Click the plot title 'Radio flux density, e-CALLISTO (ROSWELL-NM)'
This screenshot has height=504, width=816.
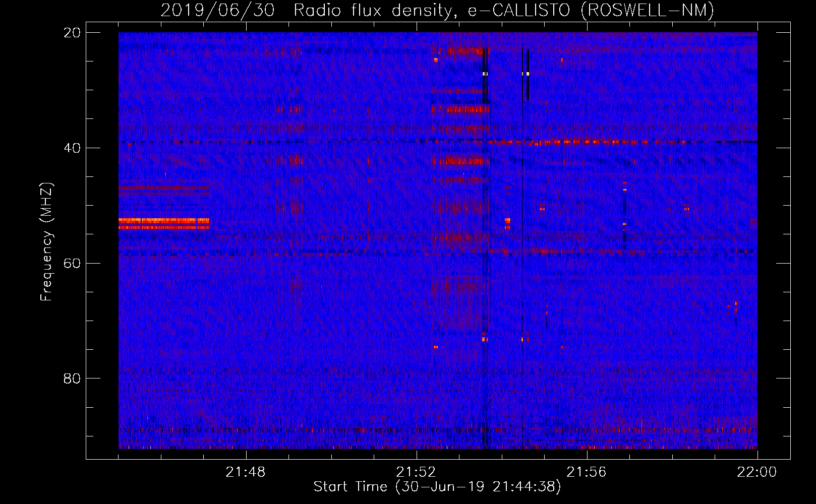(504, 10)
